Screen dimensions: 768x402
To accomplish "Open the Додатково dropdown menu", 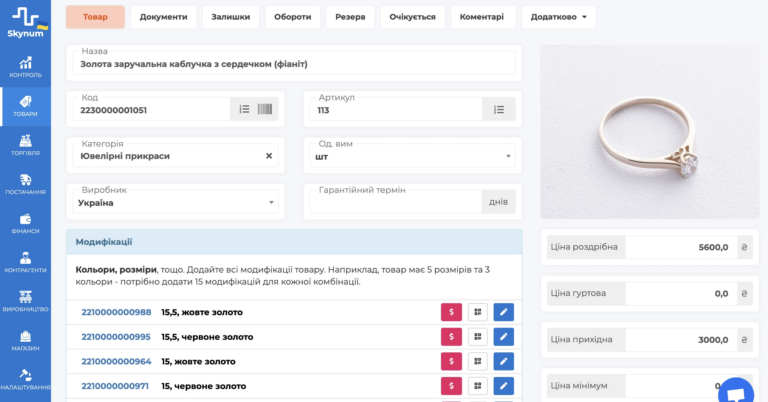I will tap(558, 17).
